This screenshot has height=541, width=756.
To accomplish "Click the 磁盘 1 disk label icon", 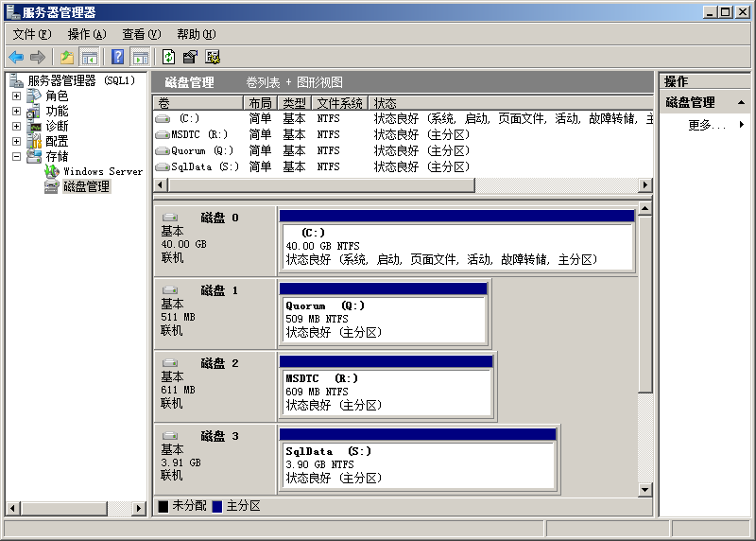I will (170, 290).
